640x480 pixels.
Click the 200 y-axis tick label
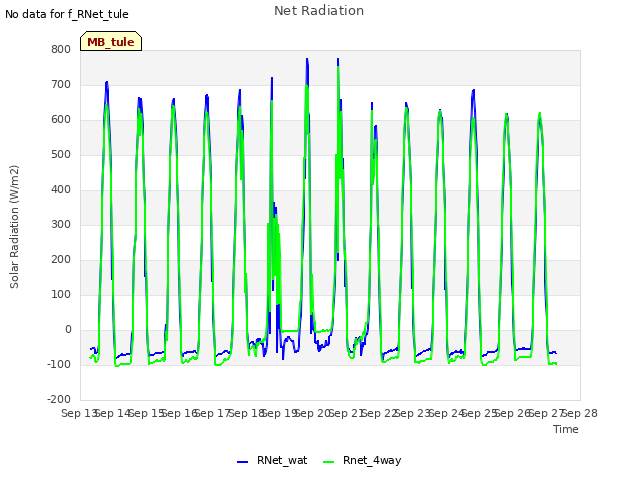click(61, 260)
